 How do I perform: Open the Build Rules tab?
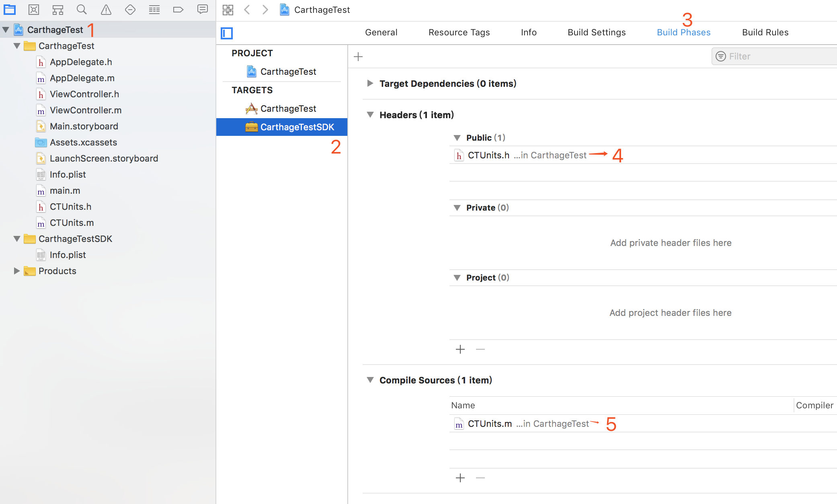[765, 33]
